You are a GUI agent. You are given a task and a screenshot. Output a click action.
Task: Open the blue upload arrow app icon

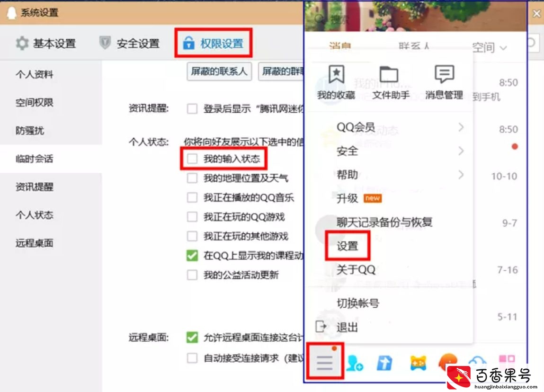384,363
